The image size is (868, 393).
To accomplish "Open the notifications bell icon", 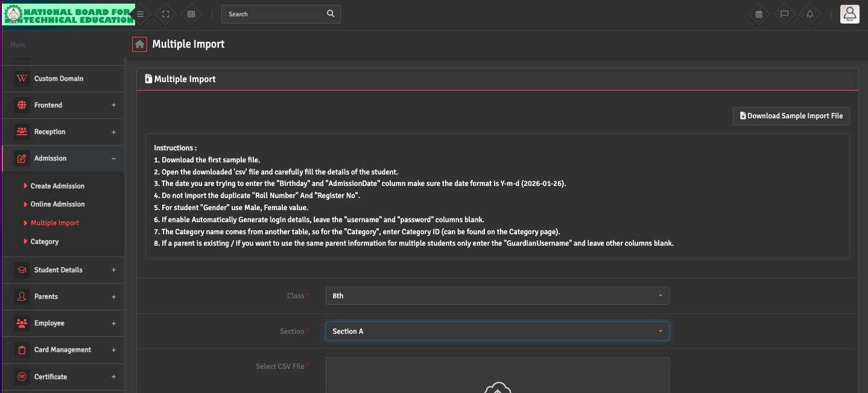I will [809, 14].
